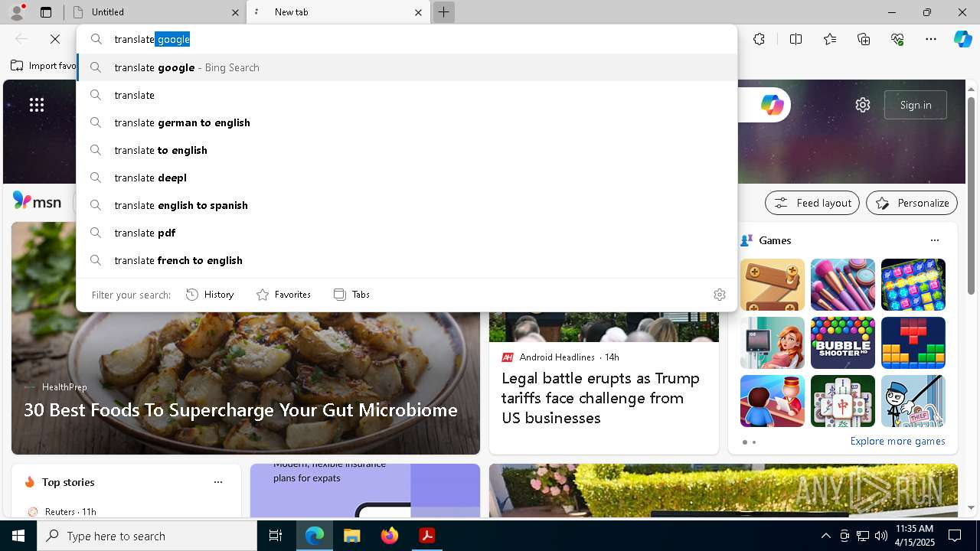This screenshot has height=551, width=980.
Task: Toggle split screen icon in toolbar
Action: pos(795,39)
